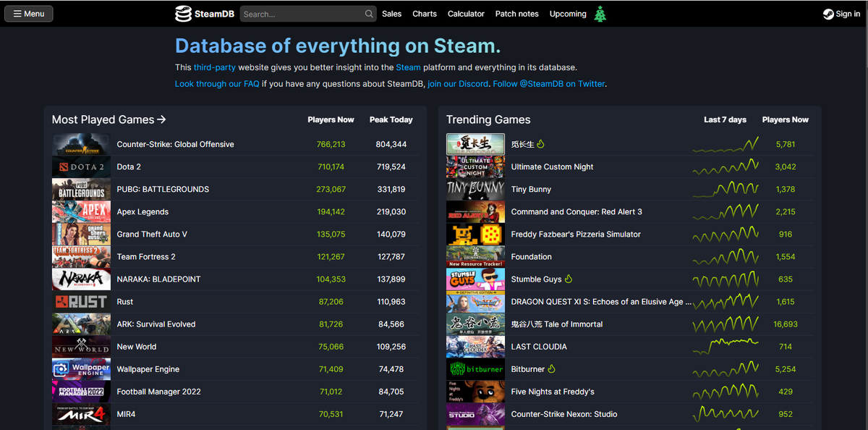
Task: Click the 鬼谷八荒 Tale of Immortal thumbnail
Action: [475, 324]
